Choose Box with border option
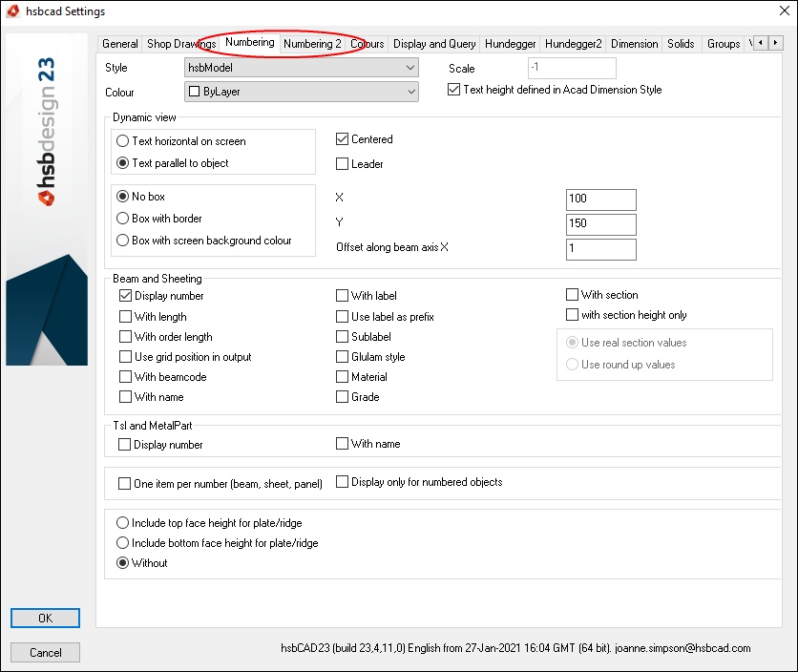Screen dimensions: 798x672 point(158,219)
